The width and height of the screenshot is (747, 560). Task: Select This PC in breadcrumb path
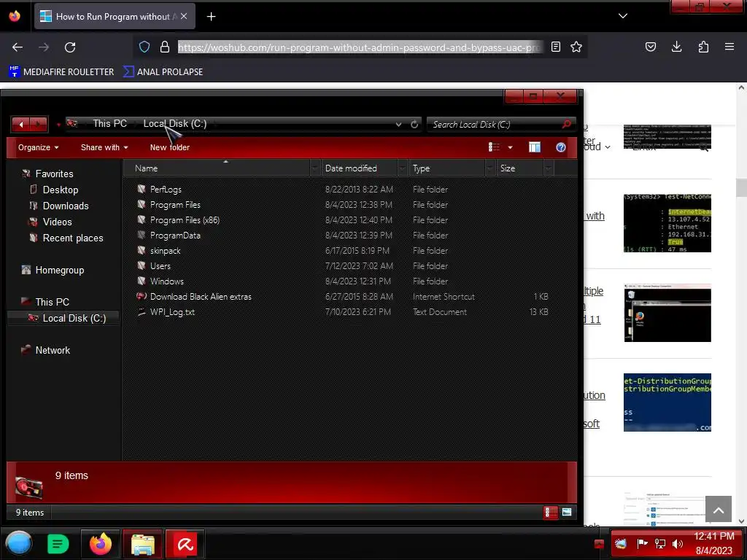click(109, 124)
